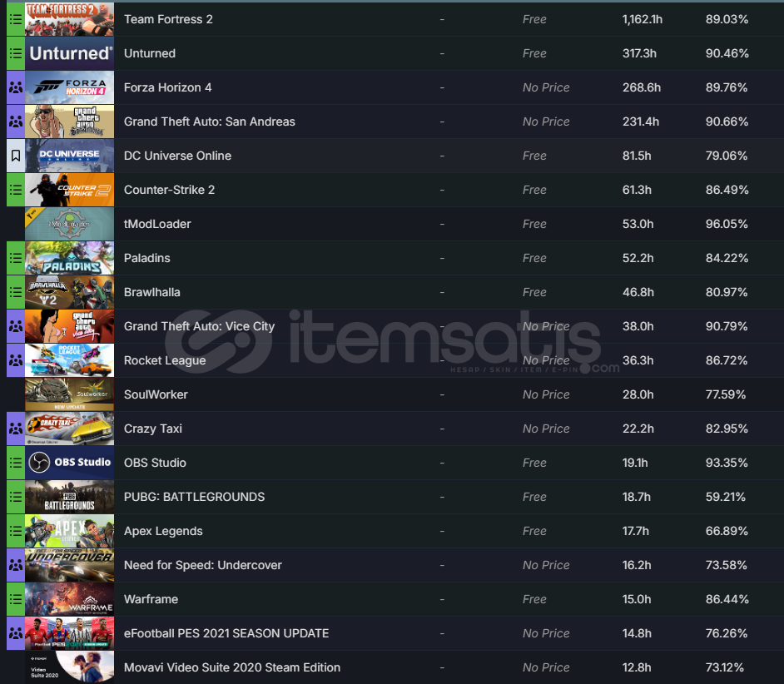Viewport: 784px width, 684px height.
Task: Select the Apex Legends title
Action: [163, 531]
